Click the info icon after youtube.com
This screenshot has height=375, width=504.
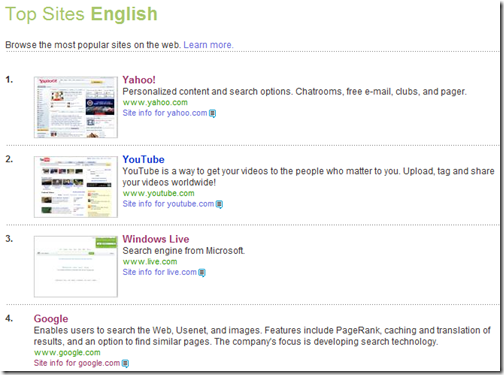(x=219, y=204)
